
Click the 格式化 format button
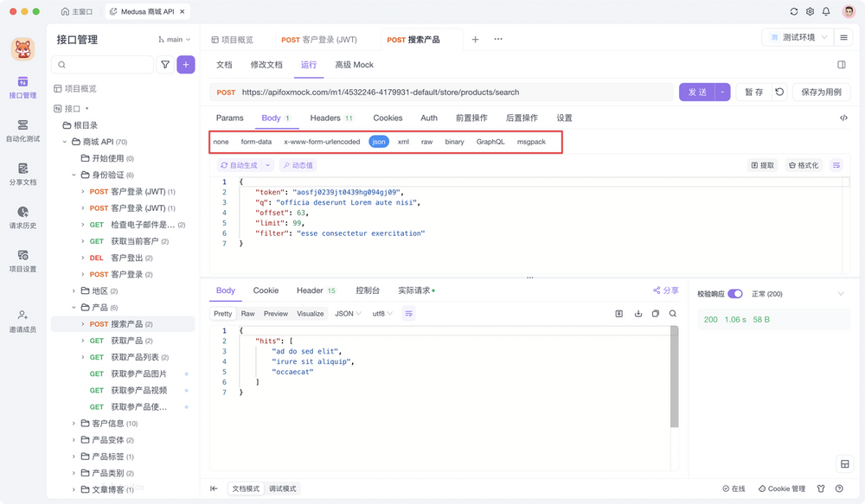[804, 165]
